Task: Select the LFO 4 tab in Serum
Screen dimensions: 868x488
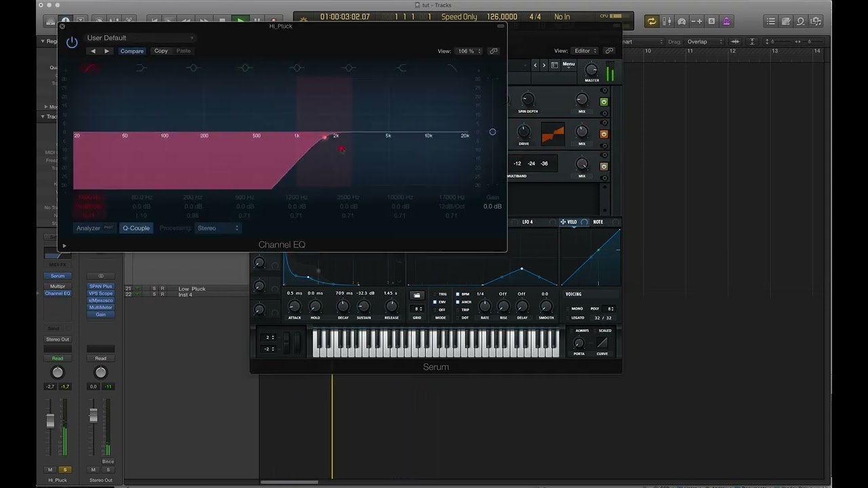Action: tap(527, 222)
